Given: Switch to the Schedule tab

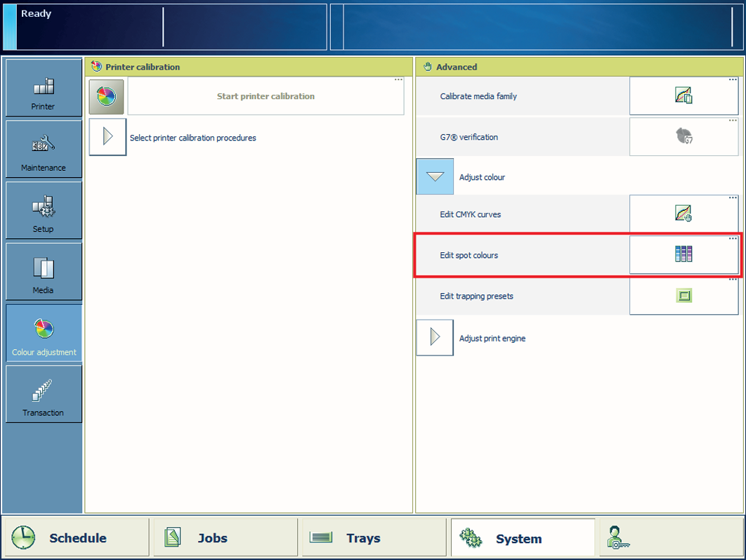Looking at the screenshot, I should tap(76, 538).
